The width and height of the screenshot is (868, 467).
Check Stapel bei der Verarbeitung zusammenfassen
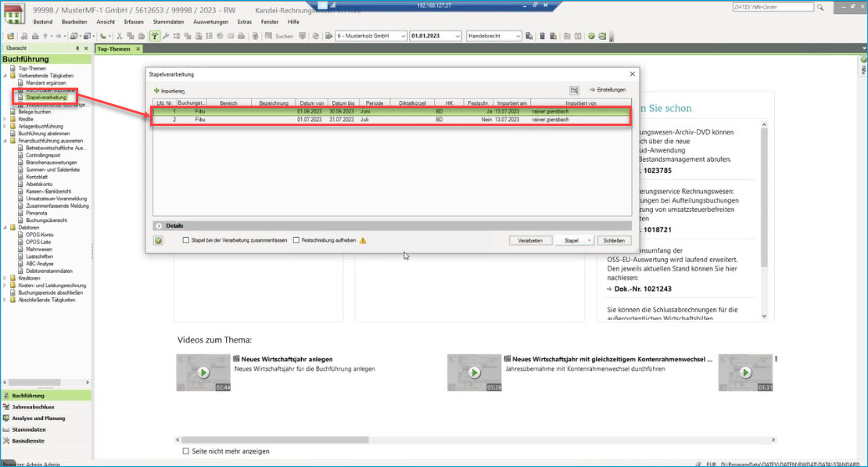tap(186, 240)
